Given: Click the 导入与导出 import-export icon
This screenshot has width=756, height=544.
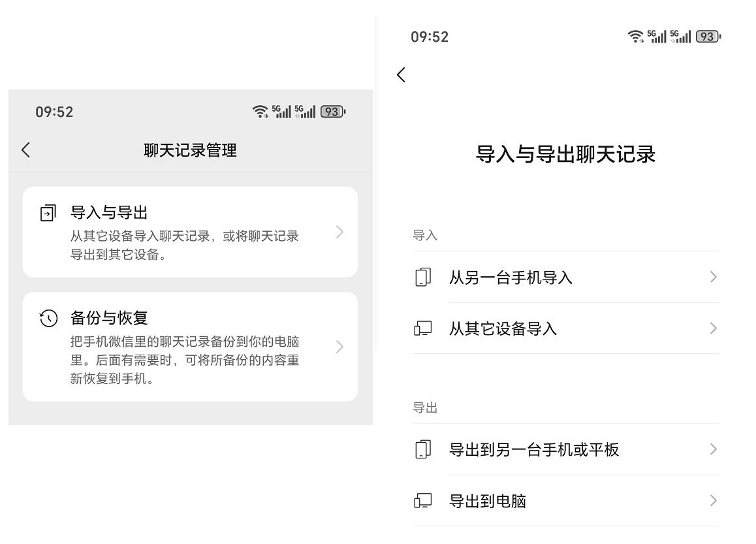Looking at the screenshot, I should point(48,214).
